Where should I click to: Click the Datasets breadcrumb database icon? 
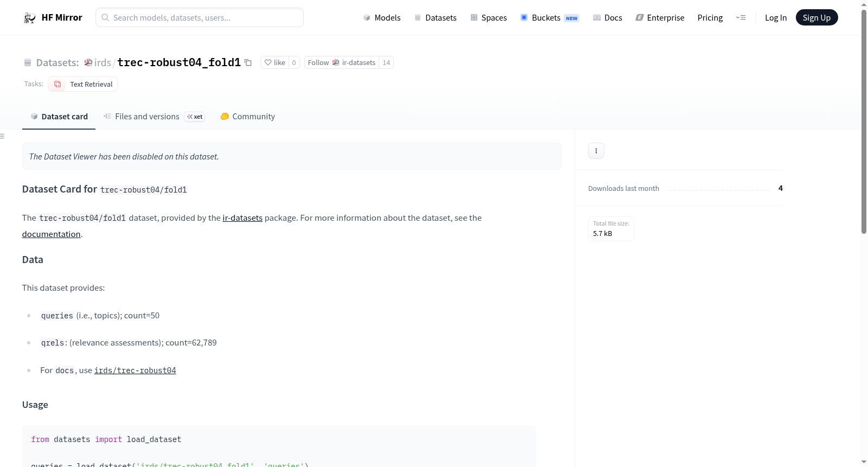[x=28, y=63]
